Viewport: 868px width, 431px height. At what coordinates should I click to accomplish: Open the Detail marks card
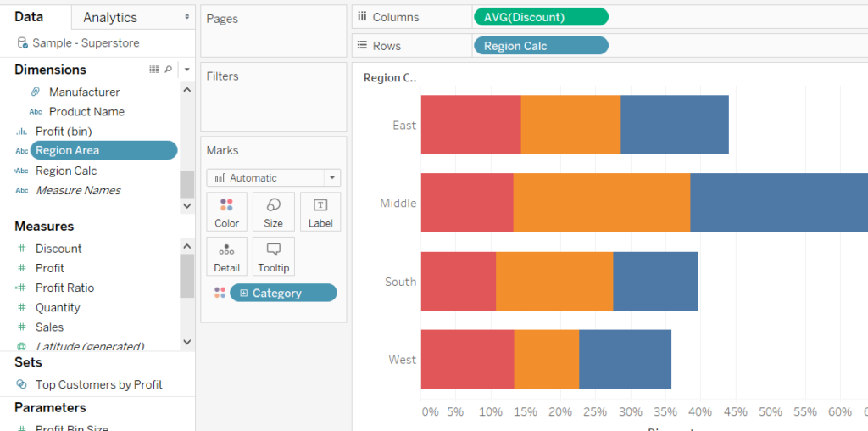[x=226, y=255]
